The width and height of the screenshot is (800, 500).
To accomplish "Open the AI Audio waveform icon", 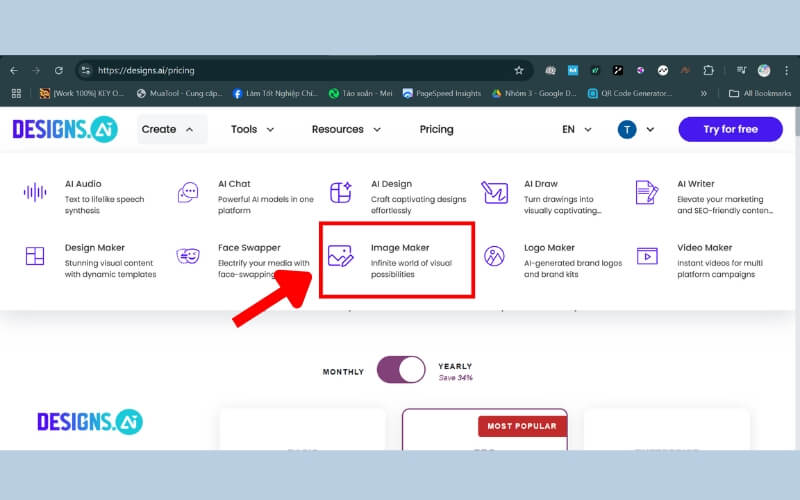I will point(35,192).
